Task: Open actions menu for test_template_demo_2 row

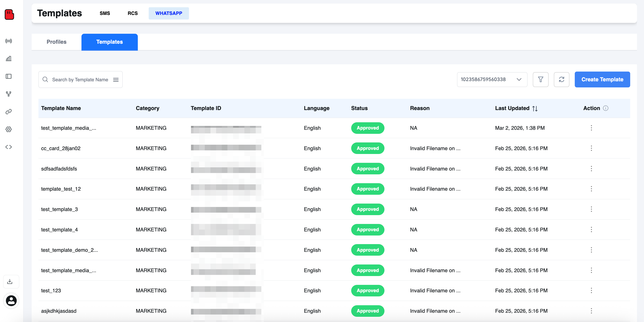Action: click(x=591, y=250)
